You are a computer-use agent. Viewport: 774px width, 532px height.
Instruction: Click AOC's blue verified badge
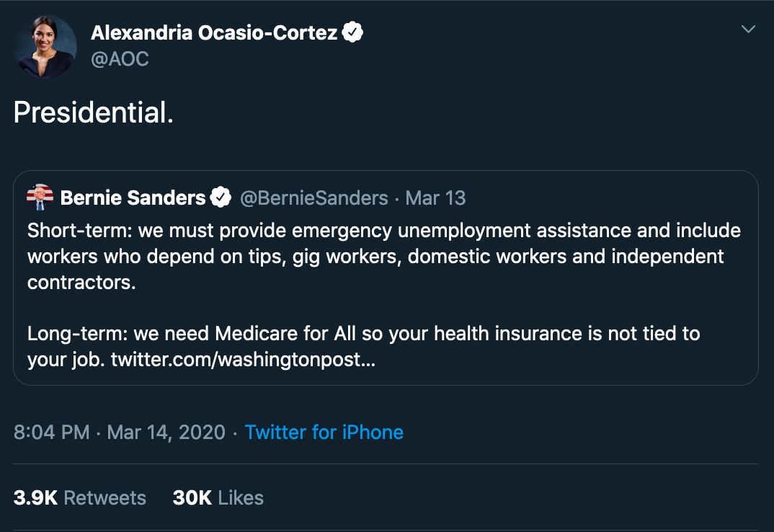[x=352, y=32]
